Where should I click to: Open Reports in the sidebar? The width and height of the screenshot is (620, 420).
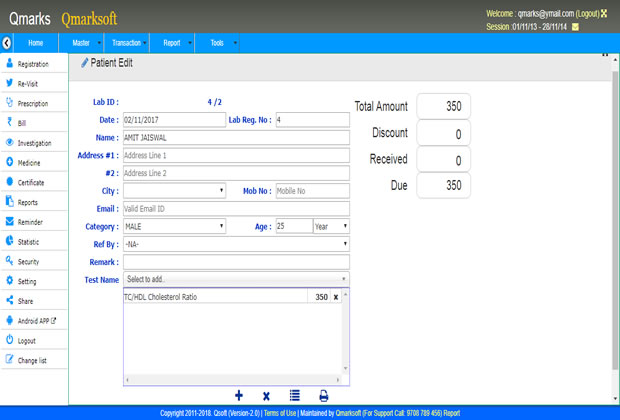point(33,202)
